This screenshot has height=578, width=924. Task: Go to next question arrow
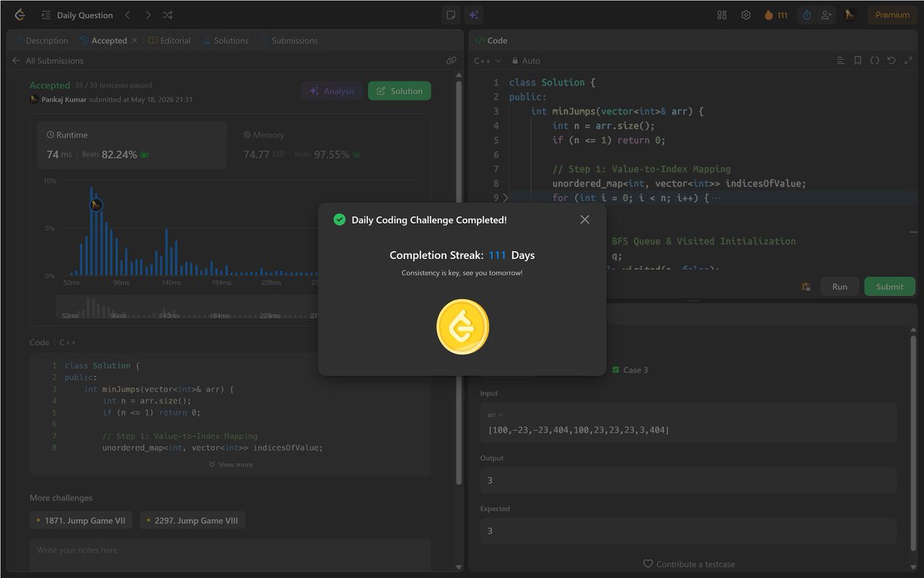pos(148,15)
